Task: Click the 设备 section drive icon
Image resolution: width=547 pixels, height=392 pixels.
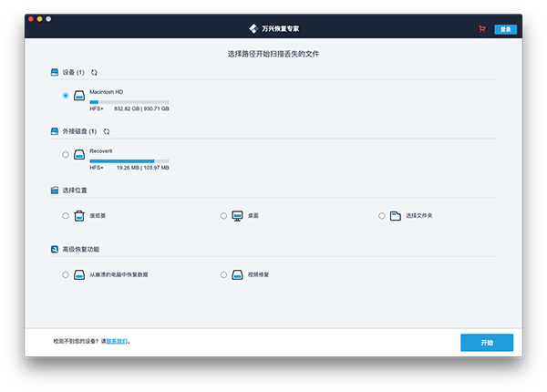Action: click(x=55, y=72)
